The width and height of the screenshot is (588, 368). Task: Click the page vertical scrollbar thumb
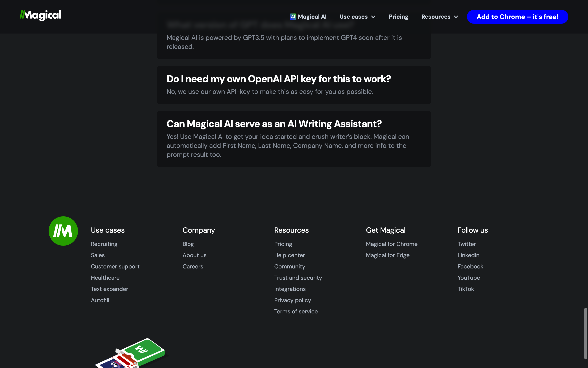(586, 333)
